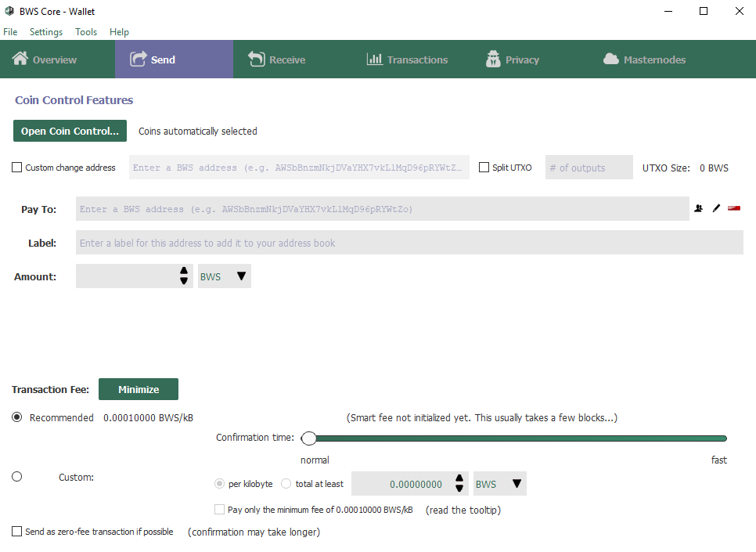This screenshot has height=552, width=756.
Task: Increase Amount with the spinner up arrow
Action: [x=184, y=271]
